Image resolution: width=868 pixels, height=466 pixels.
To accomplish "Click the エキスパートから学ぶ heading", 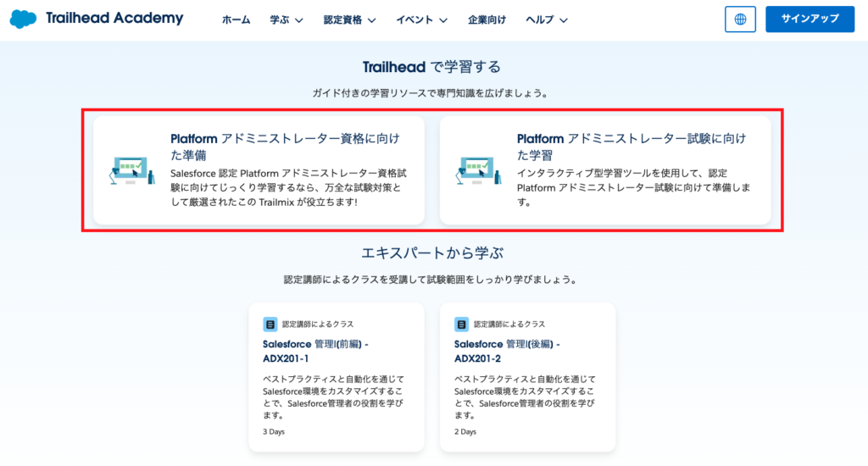I will (x=431, y=253).
